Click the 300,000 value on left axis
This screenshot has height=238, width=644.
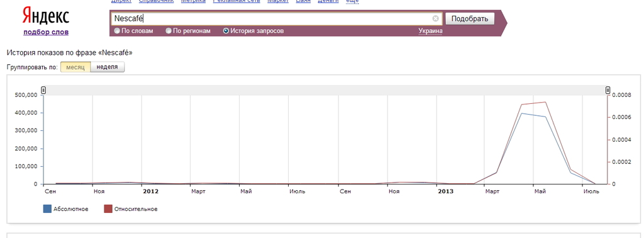26,131
